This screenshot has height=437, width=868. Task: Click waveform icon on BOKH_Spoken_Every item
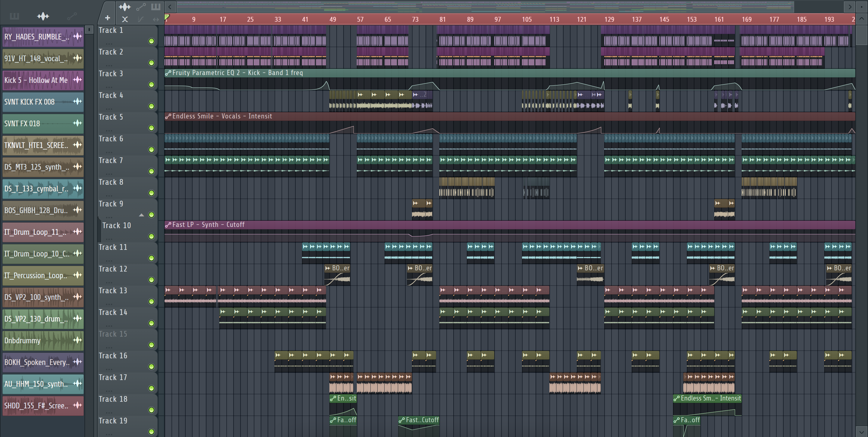(x=77, y=362)
